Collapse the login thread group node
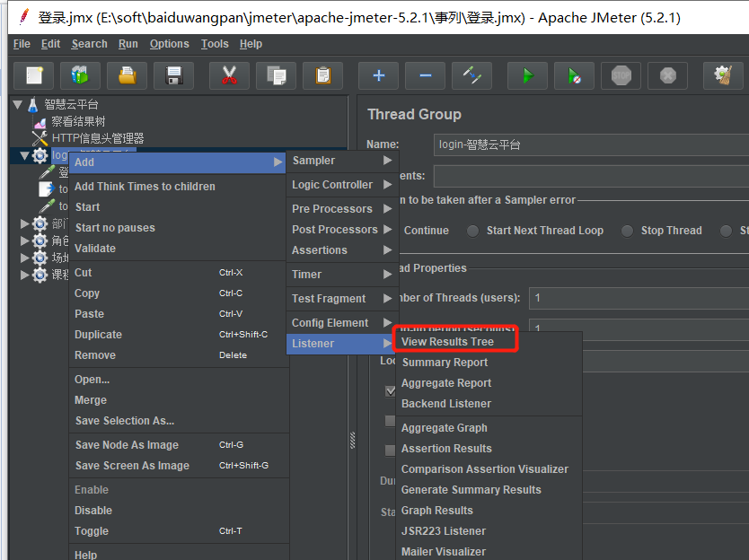 [24, 155]
